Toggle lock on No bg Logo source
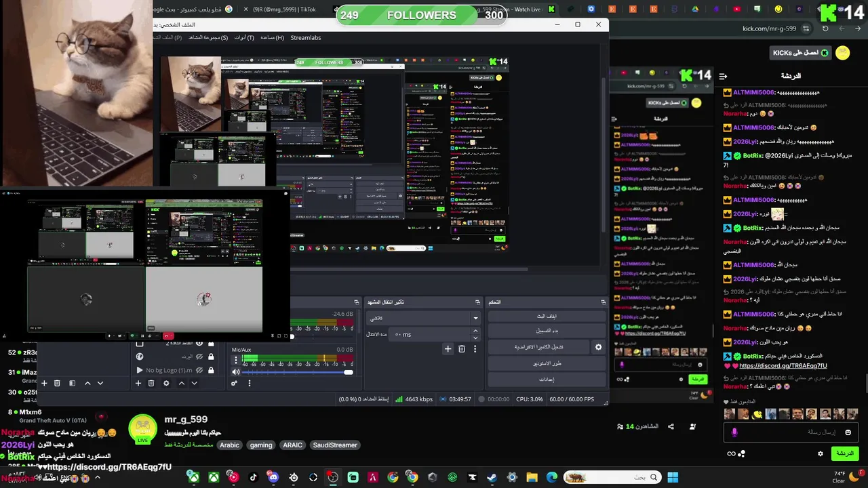 [211, 370]
